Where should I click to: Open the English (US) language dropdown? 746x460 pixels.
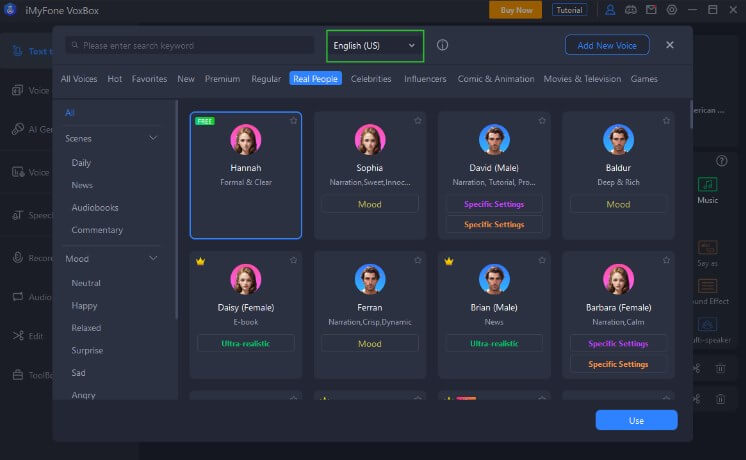[375, 46]
